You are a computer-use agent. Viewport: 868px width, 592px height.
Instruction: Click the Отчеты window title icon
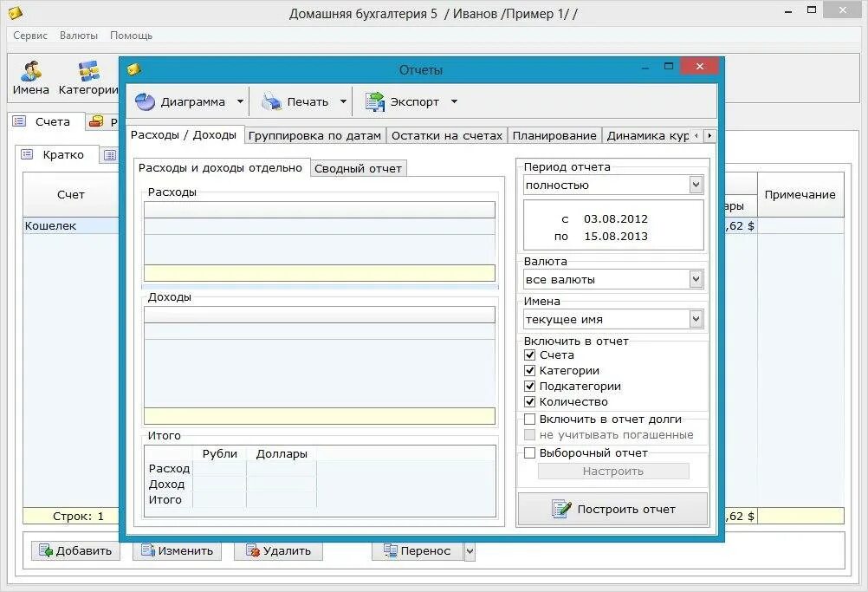[134, 69]
